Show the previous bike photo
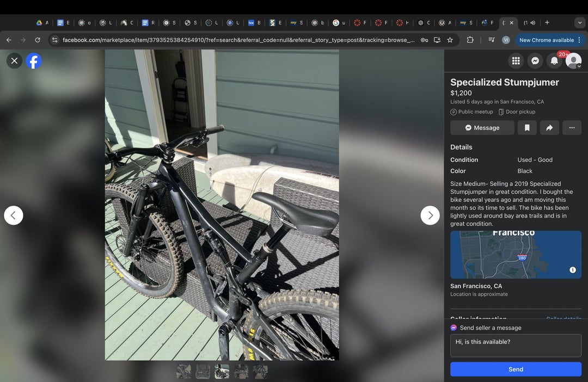 pos(14,215)
